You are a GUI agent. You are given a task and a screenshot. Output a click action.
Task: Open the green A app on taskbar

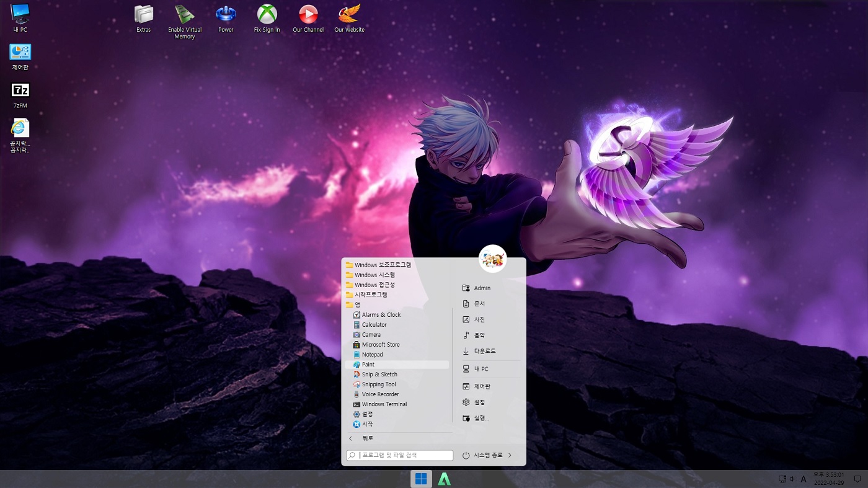[x=444, y=479]
